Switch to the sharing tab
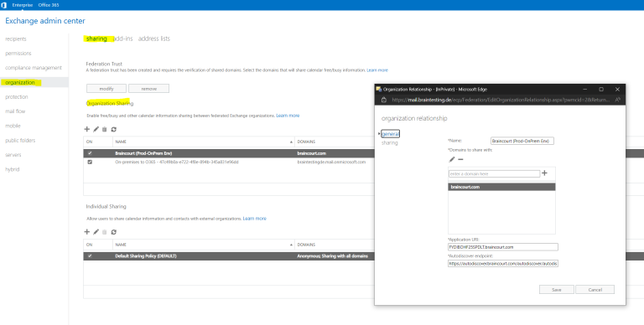This screenshot has width=644, height=325. [x=96, y=39]
